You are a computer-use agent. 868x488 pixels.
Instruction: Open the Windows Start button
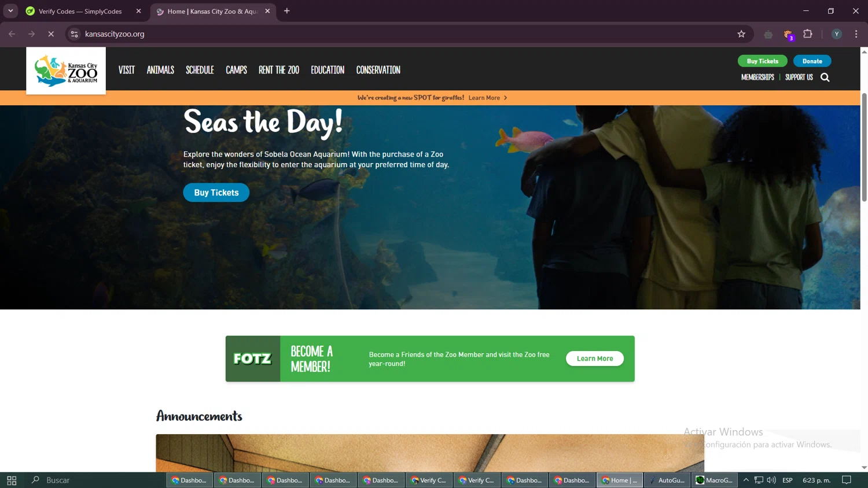[12, 480]
